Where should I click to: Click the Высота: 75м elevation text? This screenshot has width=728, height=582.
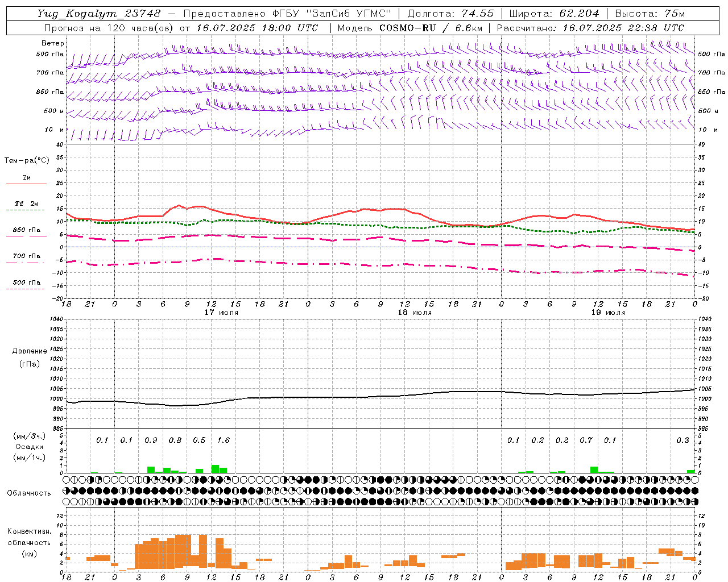(x=650, y=14)
